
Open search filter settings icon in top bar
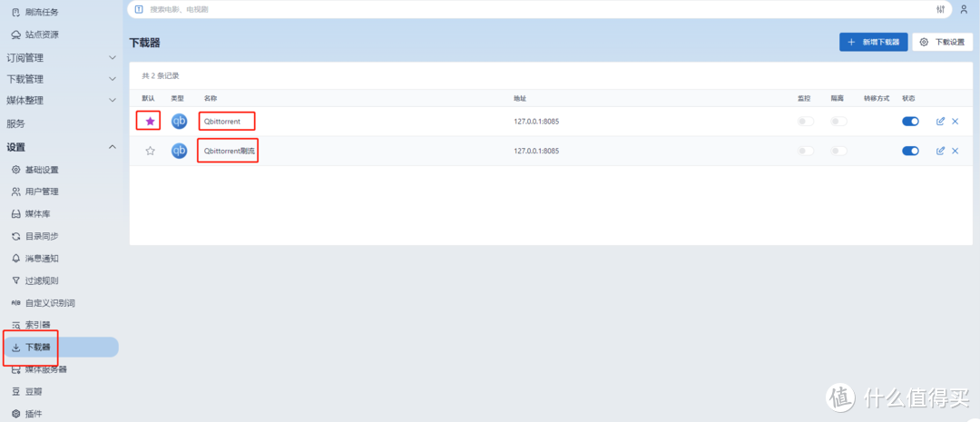point(940,9)
